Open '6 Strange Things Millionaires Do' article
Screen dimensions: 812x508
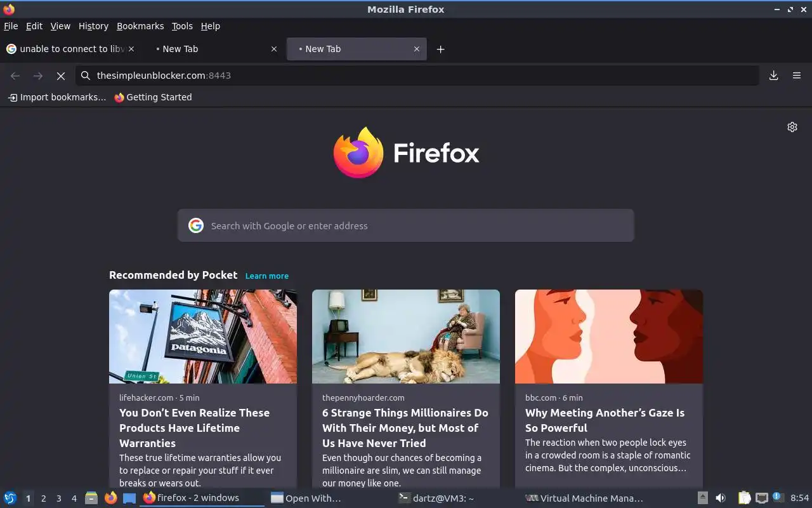(405, 428)
